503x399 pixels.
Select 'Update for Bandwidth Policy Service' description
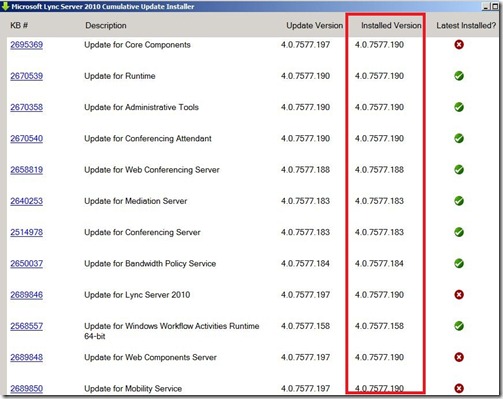click(x=150, y=264)
